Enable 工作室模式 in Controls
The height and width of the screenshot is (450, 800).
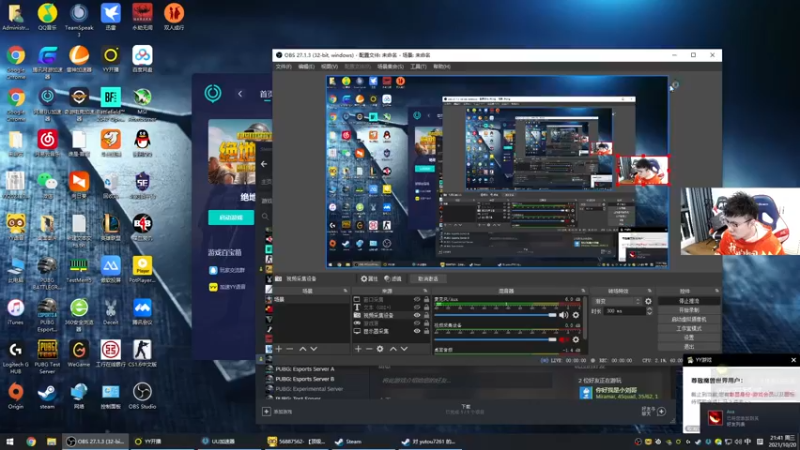(689, 329)
